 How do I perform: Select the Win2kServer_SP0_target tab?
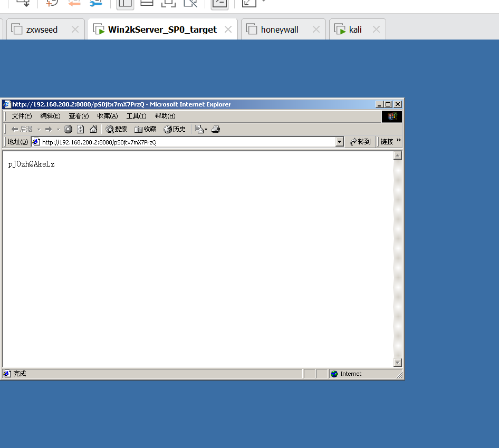[162, 30]
